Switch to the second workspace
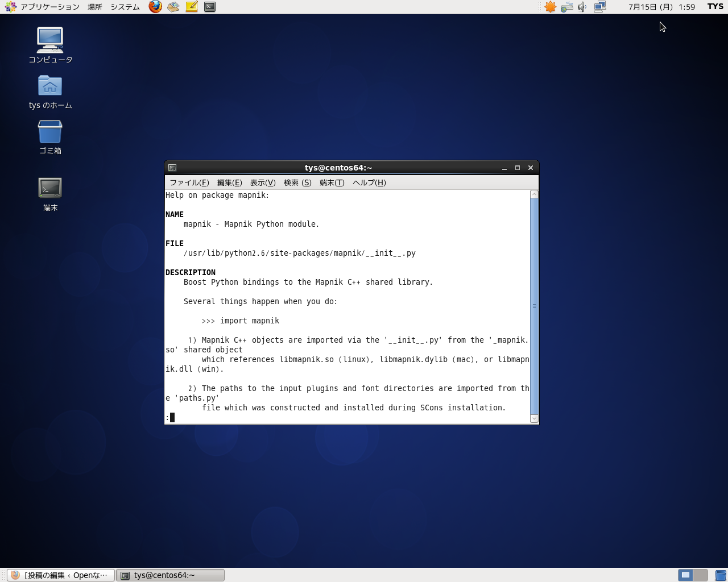This screenshot has height=582, width=728. pyautogui.click(x=700, y=575)
